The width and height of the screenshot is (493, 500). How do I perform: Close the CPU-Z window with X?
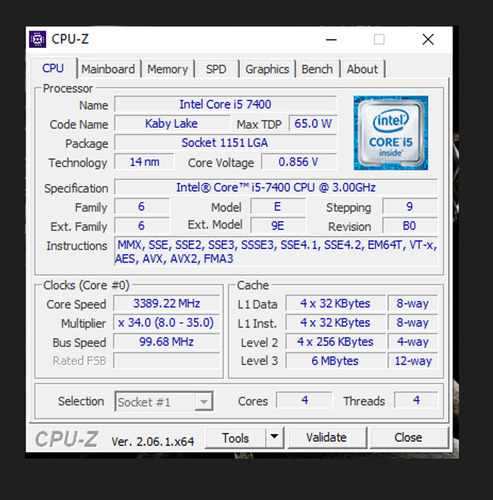pyautogui.click(x=428, y=40)
